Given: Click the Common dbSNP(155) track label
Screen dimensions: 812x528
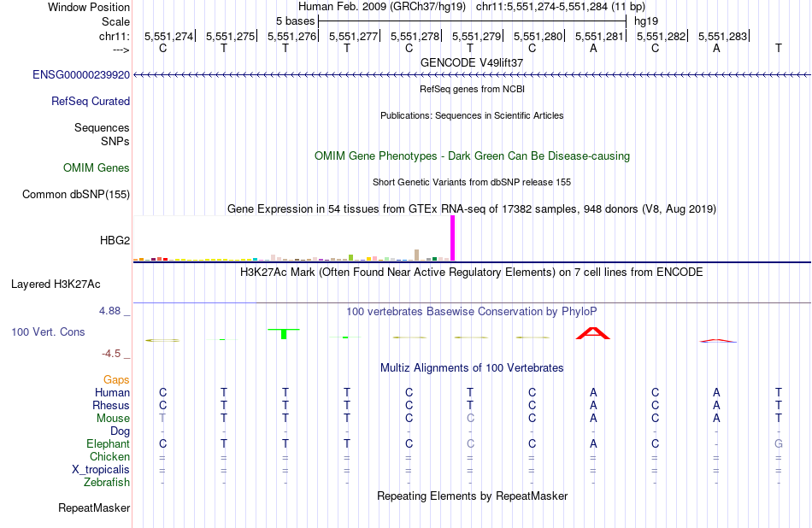Looking at the screenshot, I should tap(76, 194).
